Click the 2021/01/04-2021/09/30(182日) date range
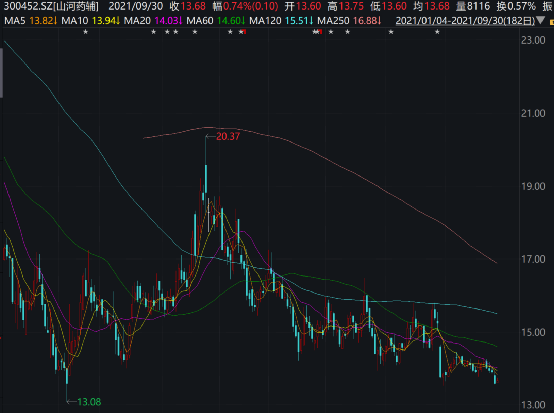Screen dimensions: 554x413 pyautogui.click(x=465, y=21)
